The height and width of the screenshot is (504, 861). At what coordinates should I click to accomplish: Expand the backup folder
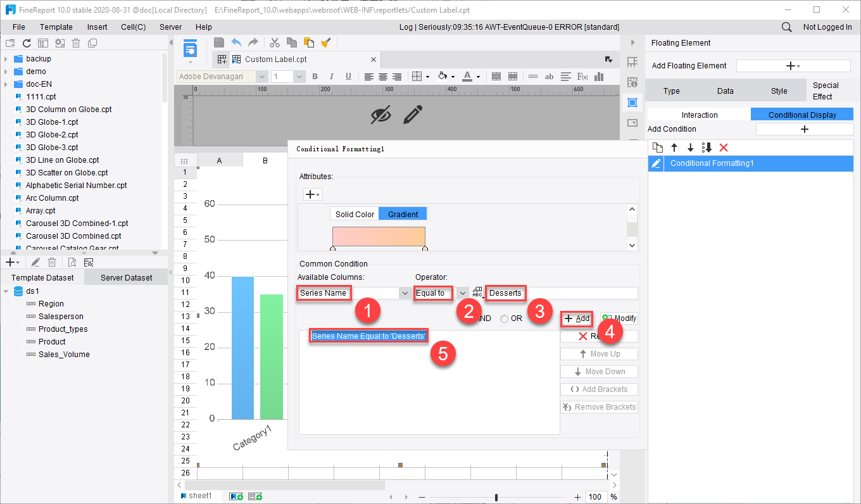click(6, 59)
